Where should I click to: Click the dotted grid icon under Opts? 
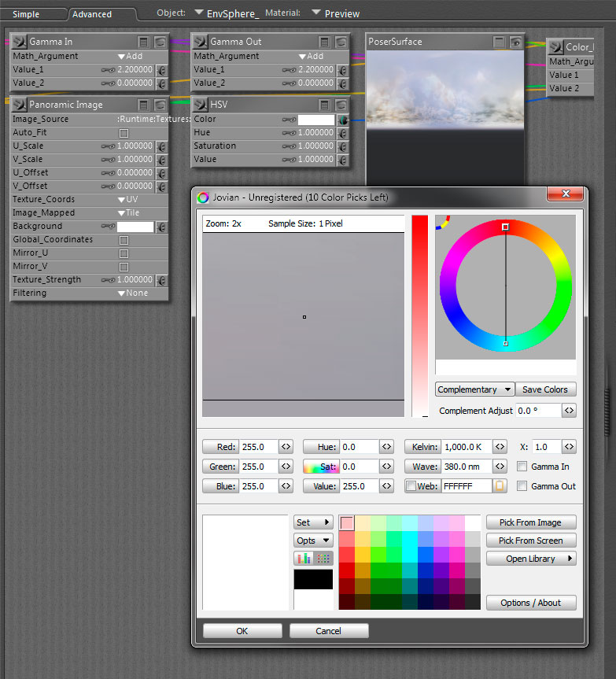pyautogui.click(x=323, y=558)
